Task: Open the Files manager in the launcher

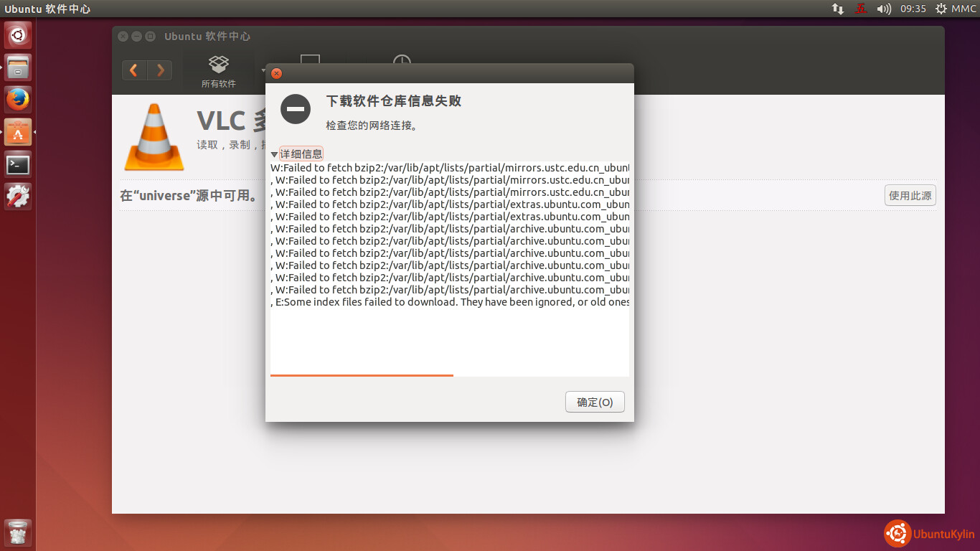Action: [18, 67]
